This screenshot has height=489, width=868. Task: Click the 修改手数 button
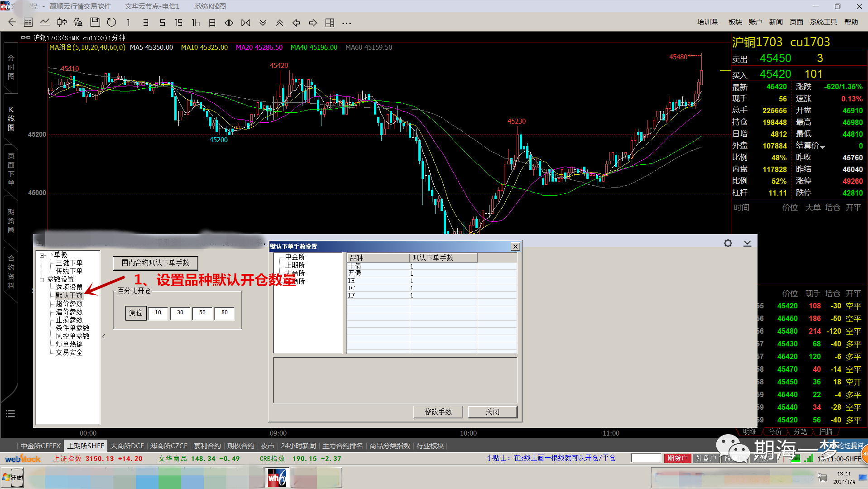(x=438, y=412)
